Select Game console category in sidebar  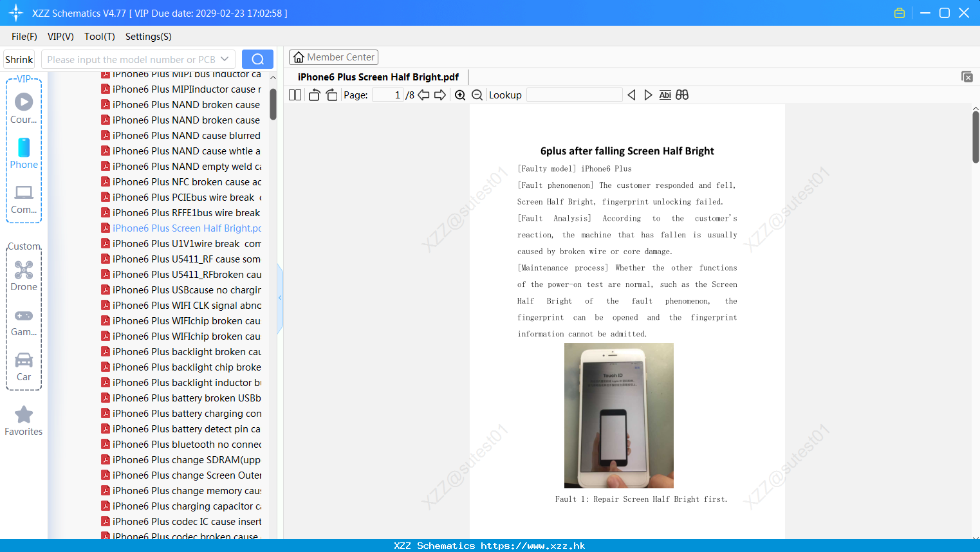click(x=24, y=322)
